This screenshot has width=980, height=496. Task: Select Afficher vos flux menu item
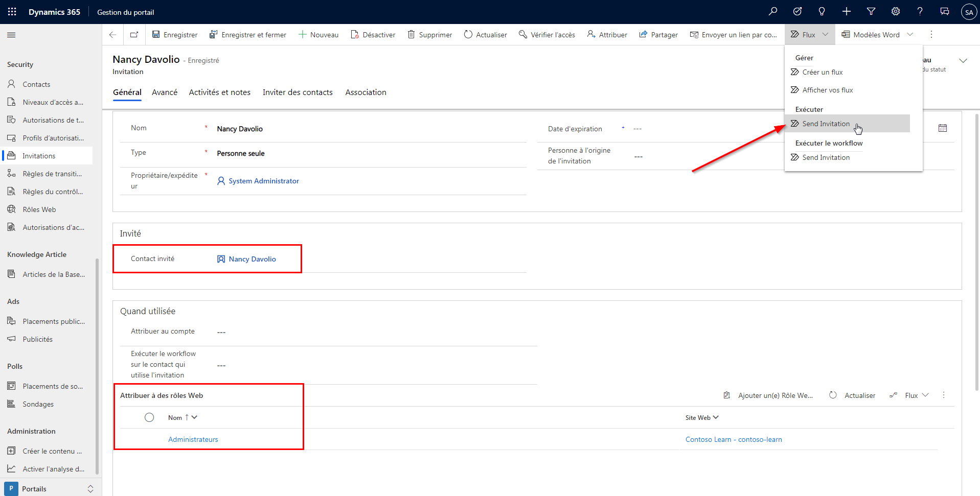[x=822, y=90]
